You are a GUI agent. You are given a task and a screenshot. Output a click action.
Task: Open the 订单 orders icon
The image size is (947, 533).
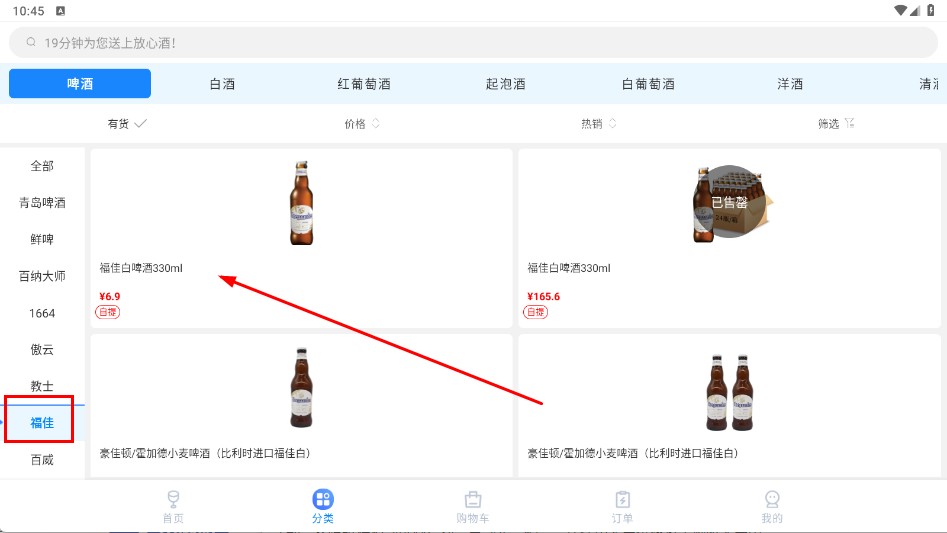(622, 499)
